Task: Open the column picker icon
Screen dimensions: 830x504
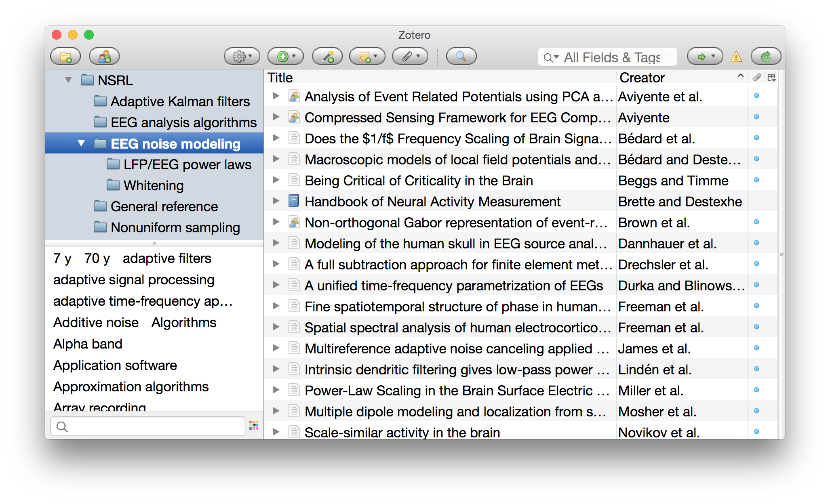Action: [x=771, y=78]
